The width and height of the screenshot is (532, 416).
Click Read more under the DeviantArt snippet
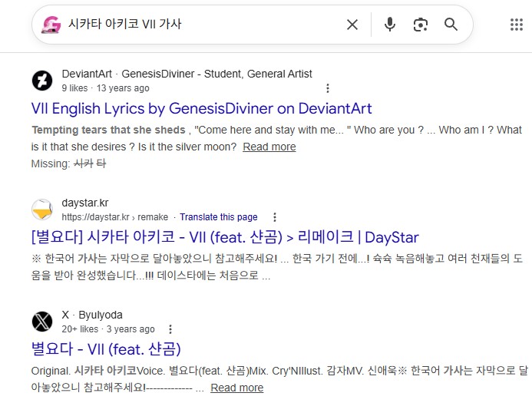(269, 147)
